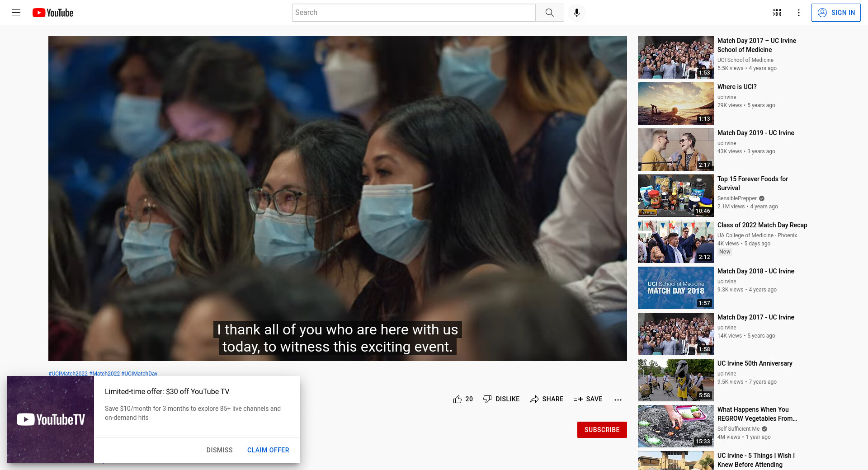
Task: Open 'UC Irvine 50th Anniversary' title
Action: coord(755,363)
